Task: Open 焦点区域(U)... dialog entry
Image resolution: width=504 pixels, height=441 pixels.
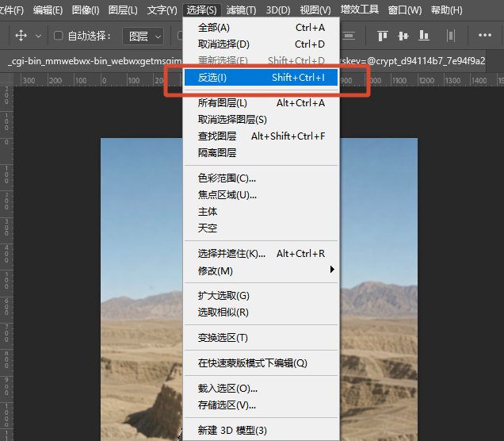Action: click(261, 195)
